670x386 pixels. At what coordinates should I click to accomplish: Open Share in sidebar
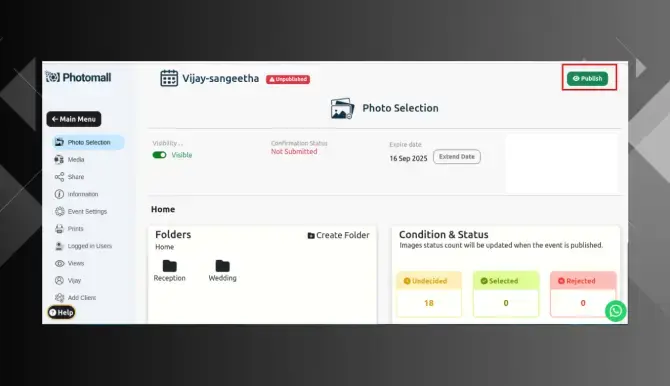pos(69,177)
